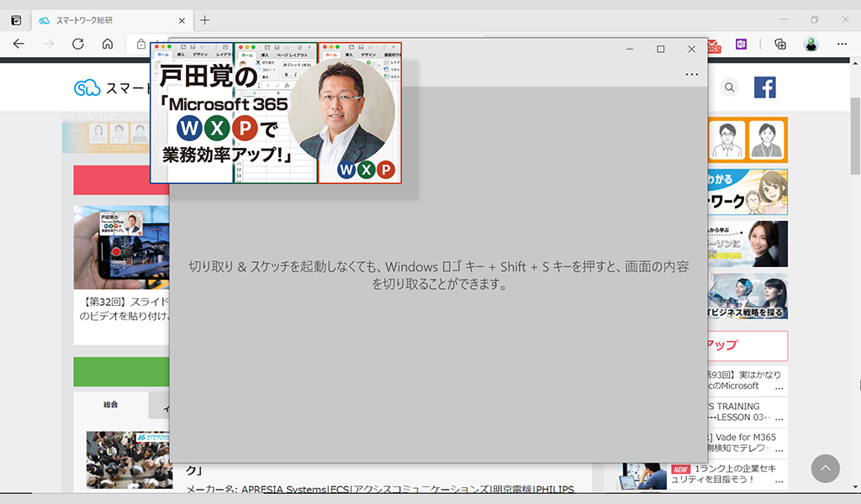Close the Snip & Sketch window
The image size is (861, 504).
(691, 49)
